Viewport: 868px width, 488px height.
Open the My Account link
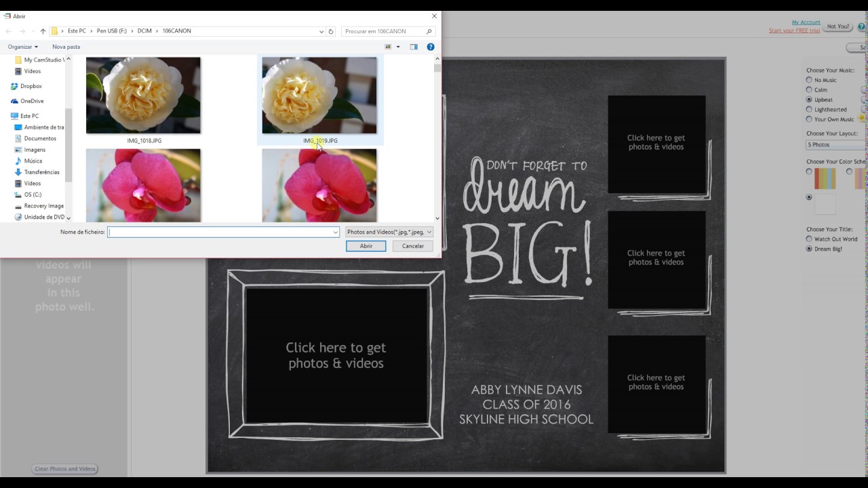click(806, 22)
